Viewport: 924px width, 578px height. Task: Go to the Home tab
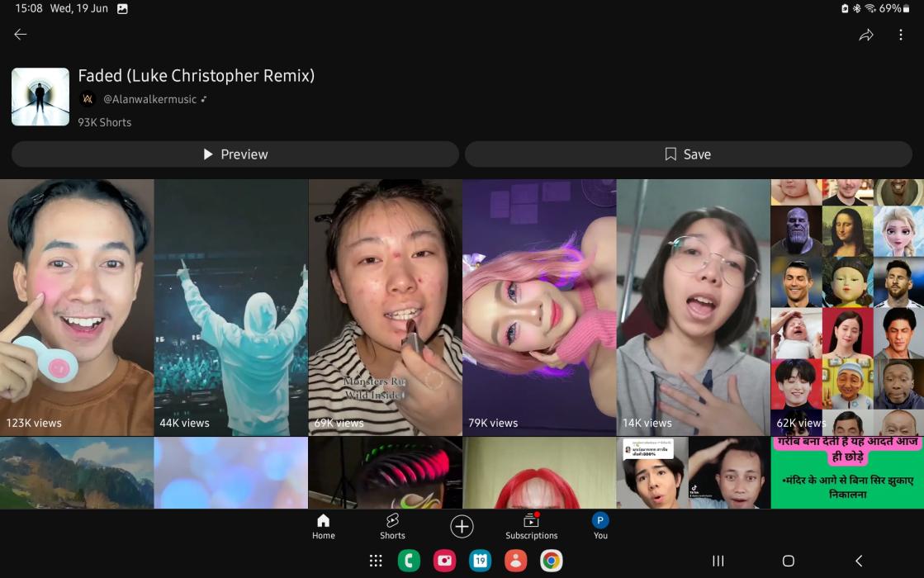click(324, 526)
